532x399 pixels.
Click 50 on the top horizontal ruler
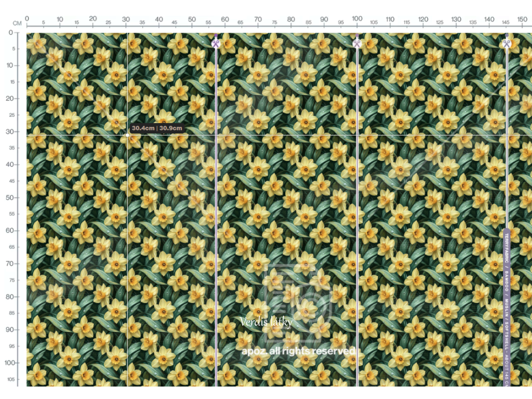click(x=192, y=19)
